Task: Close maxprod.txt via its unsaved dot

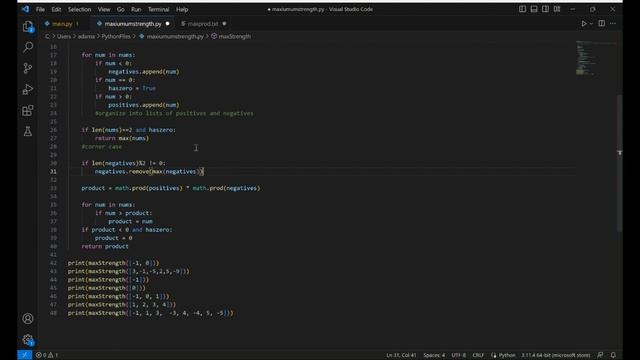Action: [224, 24]
